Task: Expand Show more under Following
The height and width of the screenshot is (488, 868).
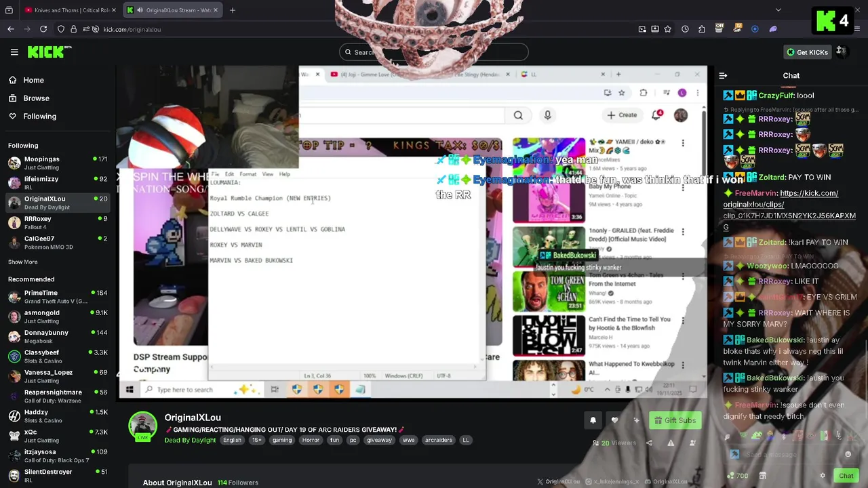Action: pyautogui.click(x=23, y=262)
